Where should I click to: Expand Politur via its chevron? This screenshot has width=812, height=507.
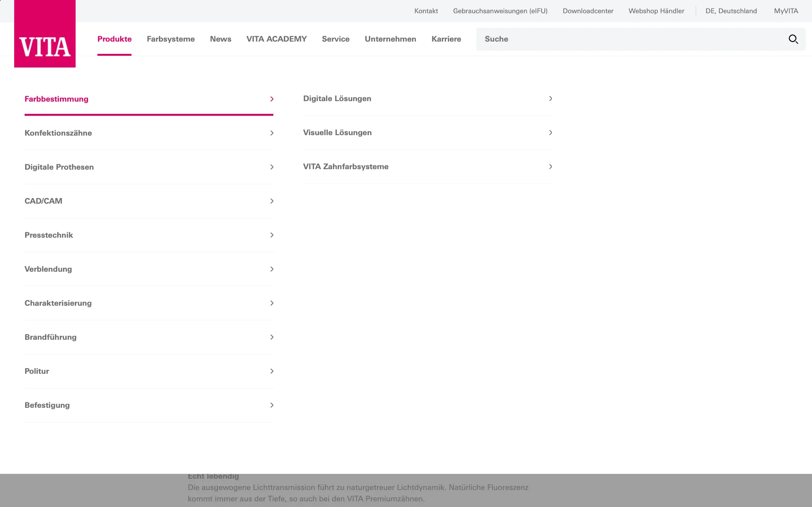(x=272, y=371)
